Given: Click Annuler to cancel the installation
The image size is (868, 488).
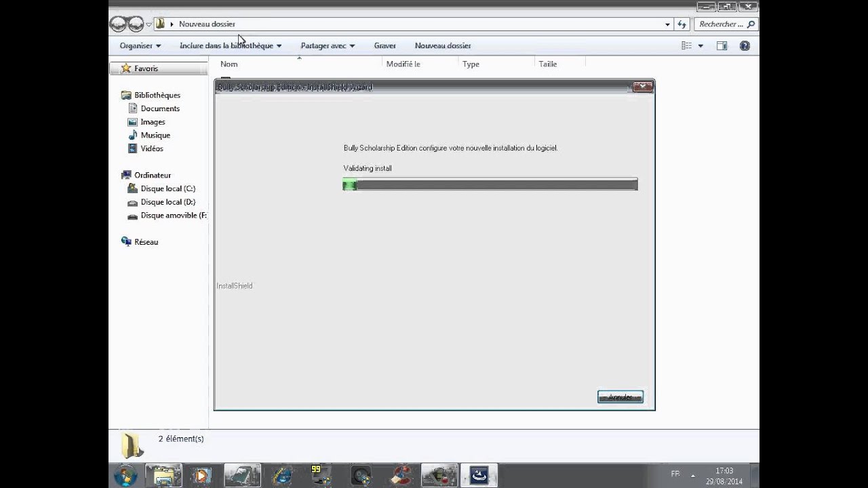Looking at the screenshot, I should pyautogui.click(x=620, y=396).
